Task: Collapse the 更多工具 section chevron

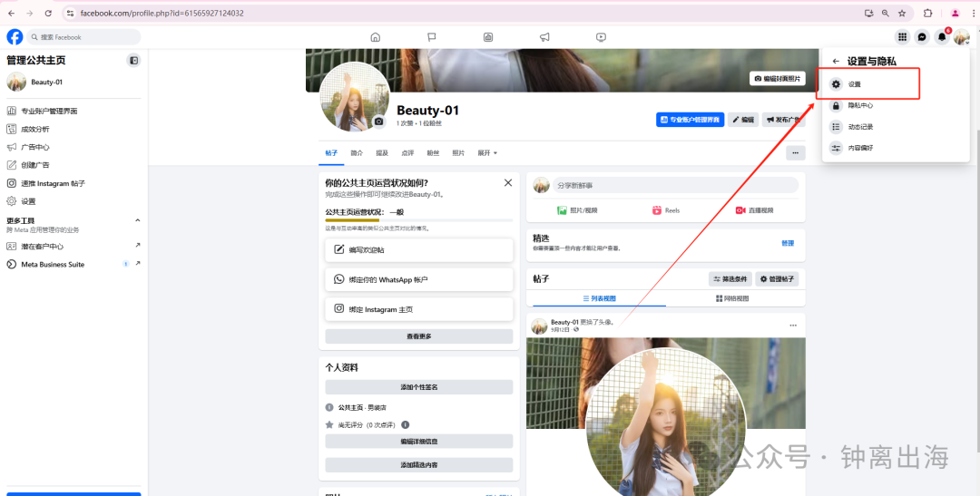Action: pos(138,220)
